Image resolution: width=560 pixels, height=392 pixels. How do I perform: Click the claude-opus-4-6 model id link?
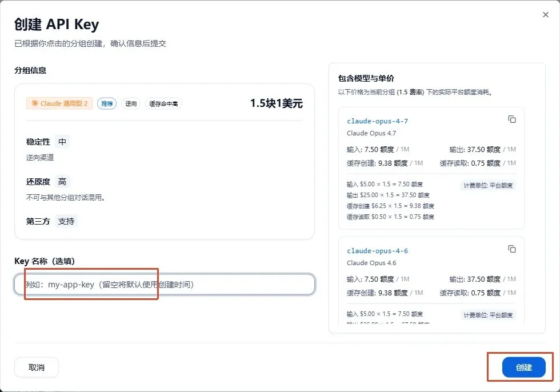pyautogui.click(x=377, y=251)
